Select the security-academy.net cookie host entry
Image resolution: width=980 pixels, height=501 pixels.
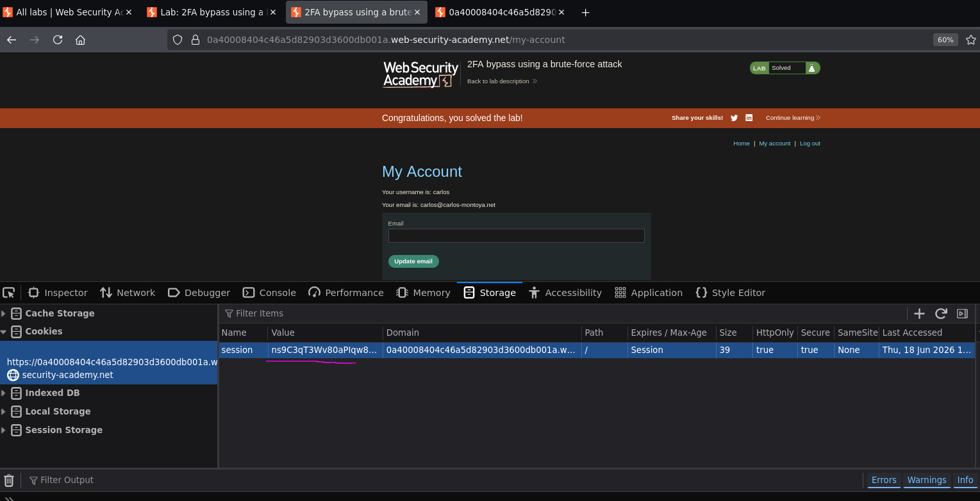tap(109, 363)
